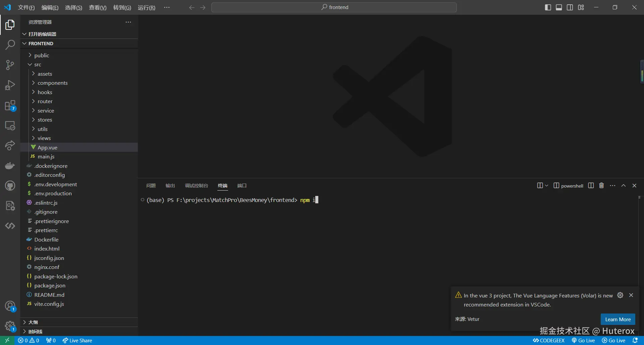
Task: Click the remote window indicator in status bar
Action: (x=7, y=340)
